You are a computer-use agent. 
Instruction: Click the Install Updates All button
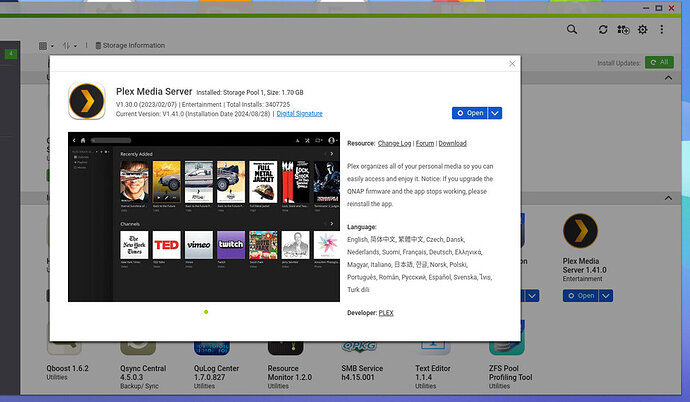(659, 62)
